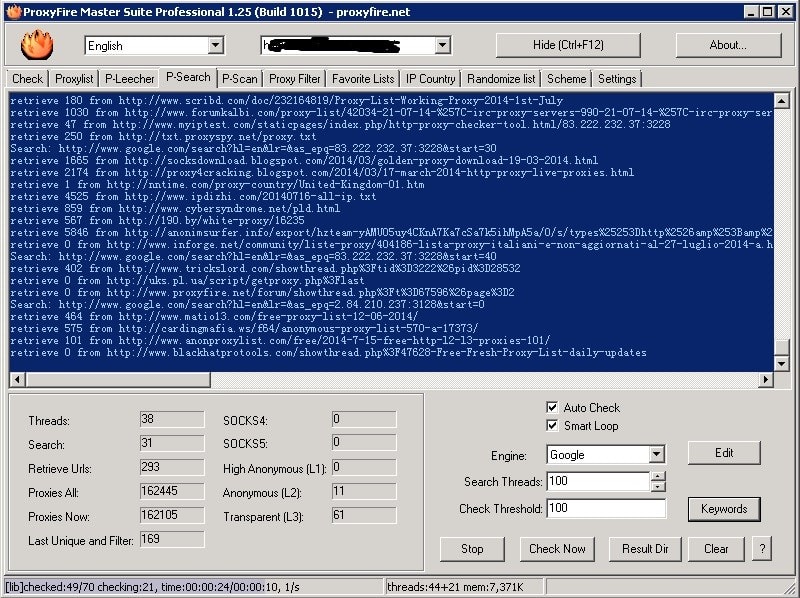Image resolution: width=800 pixels, height=598 pixels.
Task: Click the SOCKS4 value field
Action: click(364, 419)
